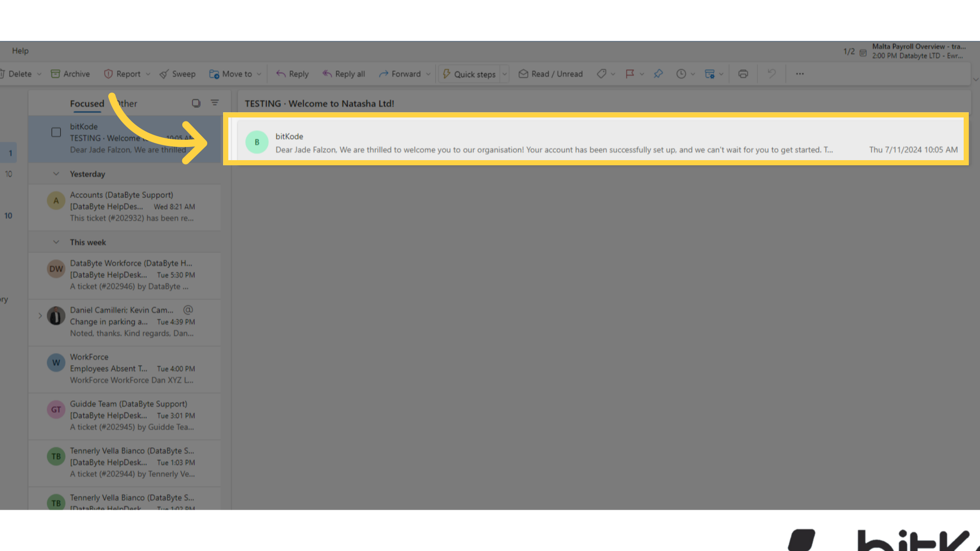Screen dimensions: 980x551
Task: Open the Snooze clock icon
Action: click(681, 74)
